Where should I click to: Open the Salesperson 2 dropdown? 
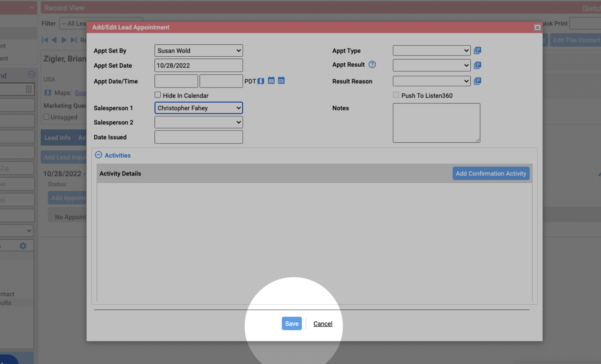[199, 122]
